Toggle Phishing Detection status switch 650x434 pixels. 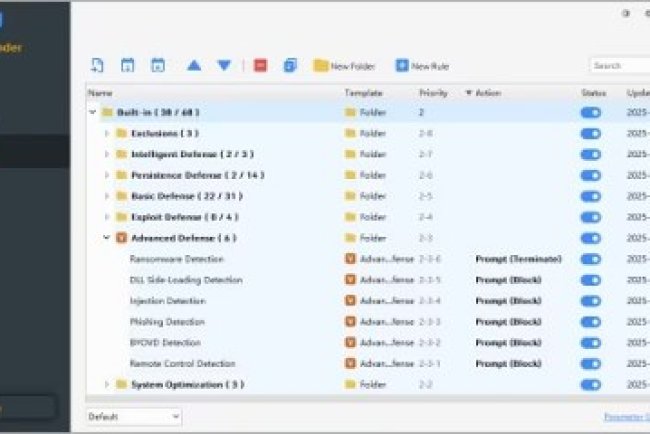[x=591, y=322]
